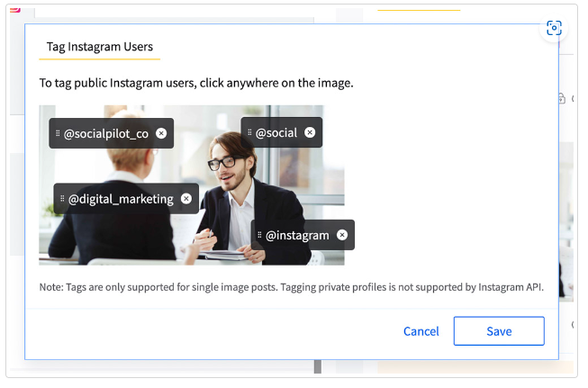Screen dimensions: 588x388
Task: Grab the @socialpilot_co drag handle
Action: tap(58, 133)
